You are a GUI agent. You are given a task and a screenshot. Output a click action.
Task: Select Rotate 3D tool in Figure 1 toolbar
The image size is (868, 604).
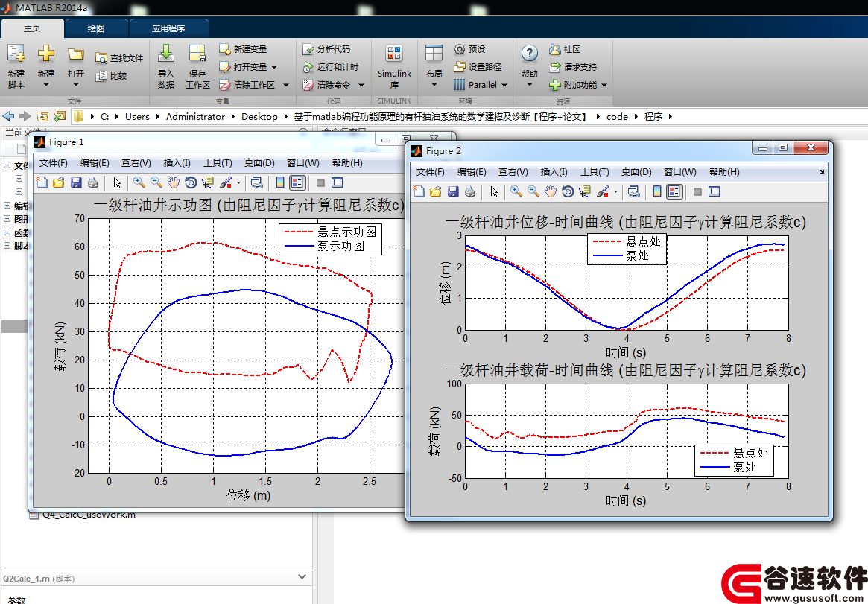pyautogui.click(x=191, y=182)
